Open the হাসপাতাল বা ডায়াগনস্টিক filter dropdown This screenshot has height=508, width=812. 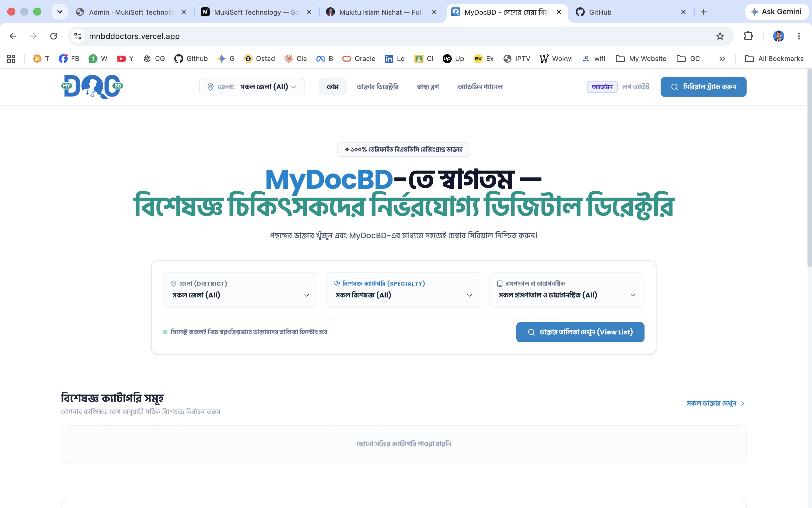click(x=567, y=290)
